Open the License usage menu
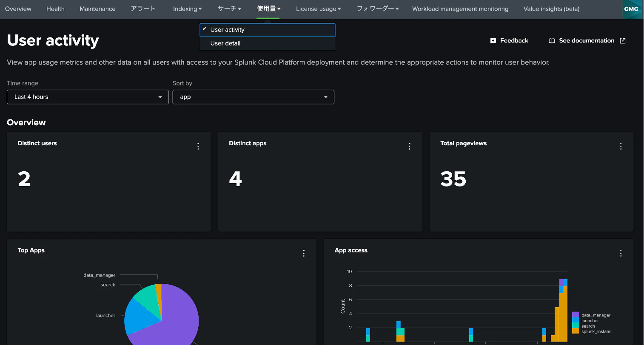644x345 pixels. pos(319,9)
